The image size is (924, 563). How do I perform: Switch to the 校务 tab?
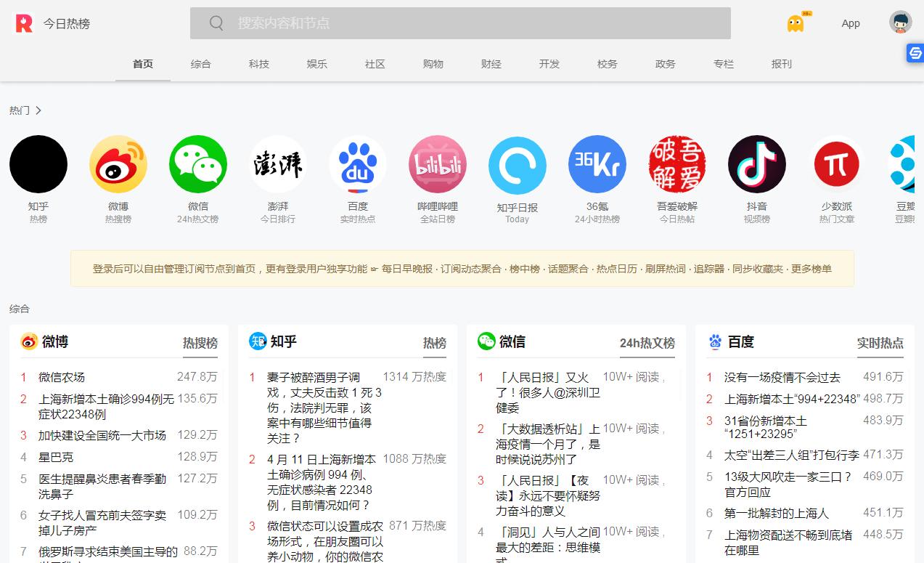tap(608, 64)
